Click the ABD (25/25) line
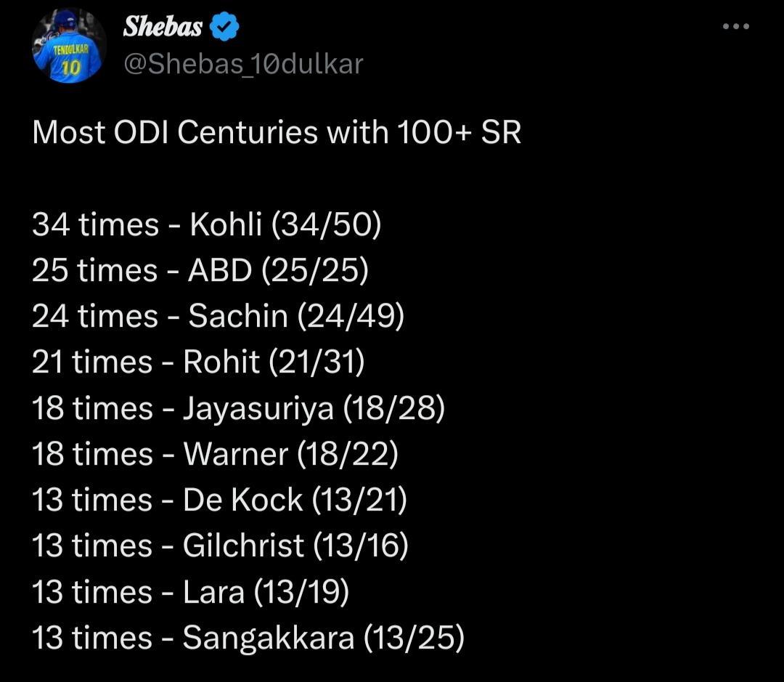784x682 pixels. (x=200, y=270)
